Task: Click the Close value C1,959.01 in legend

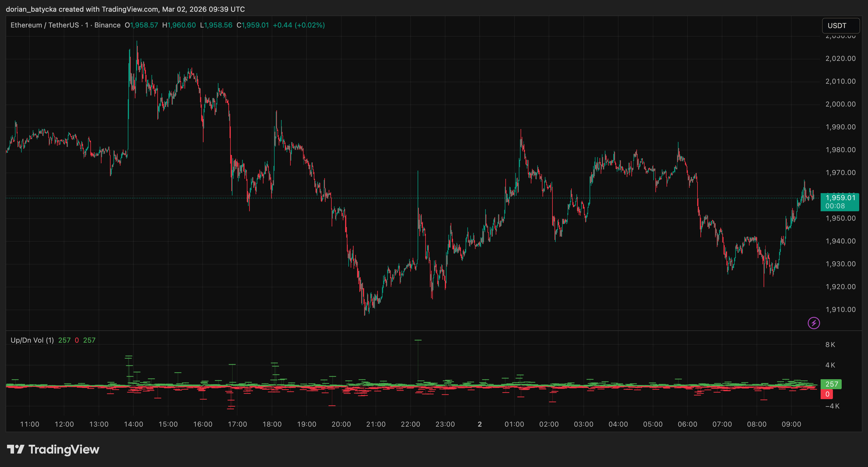Action: point(253,25)
